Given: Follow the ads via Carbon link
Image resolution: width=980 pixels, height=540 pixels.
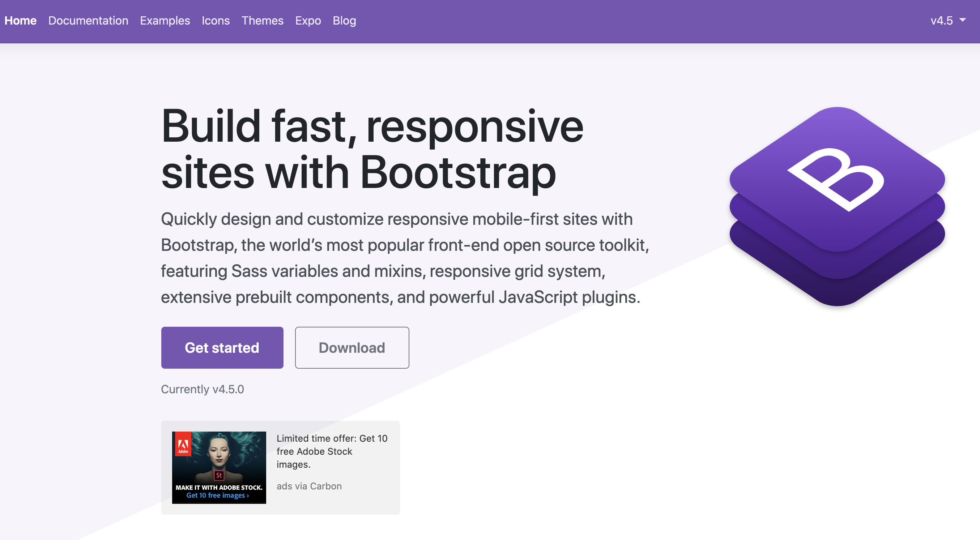Looking at the screenshot, I should pyautogui.click(x=309, y=486).
